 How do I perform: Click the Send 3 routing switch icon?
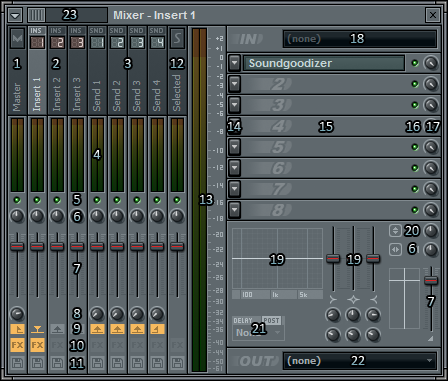coord(137,329)
